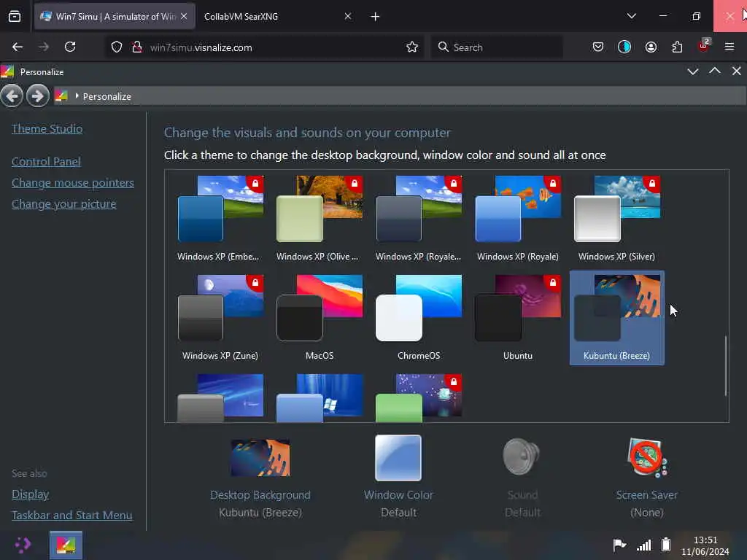Bookmark this page with the star
The height and width of the screenshot is (560, 747).
click(x=412, y=47)
